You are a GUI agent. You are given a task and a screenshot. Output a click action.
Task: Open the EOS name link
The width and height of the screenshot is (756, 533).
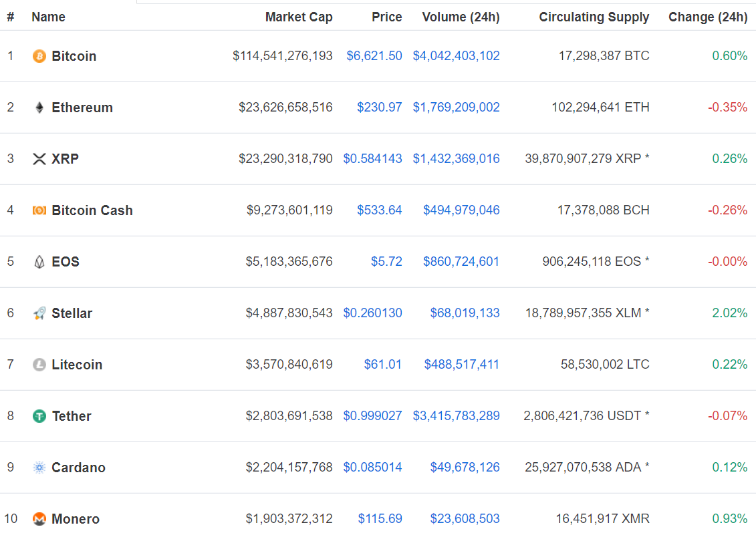click(66, 262)
